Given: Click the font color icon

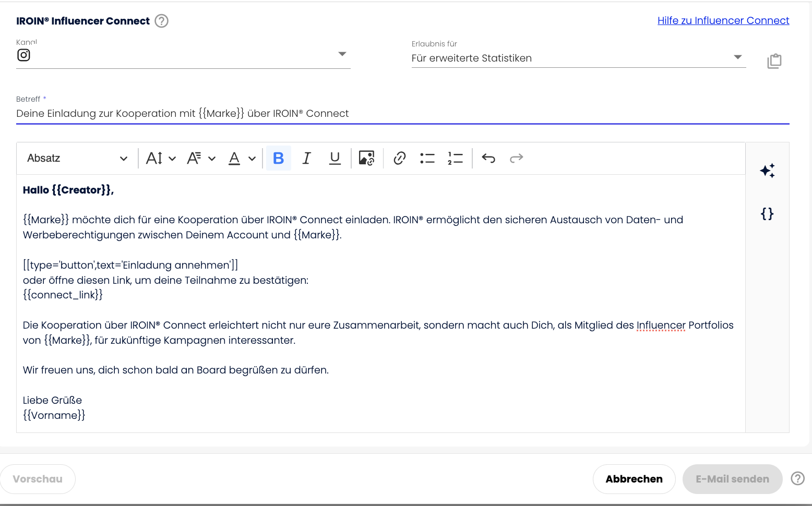Looking at the screenshot, I should pyautogui.click(x=234, y=158).
